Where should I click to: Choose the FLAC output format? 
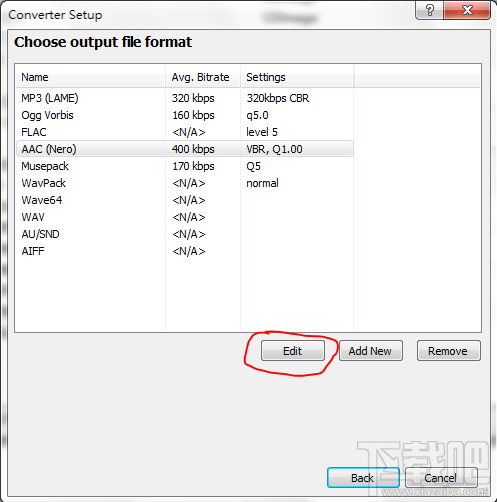coord(185,132)
